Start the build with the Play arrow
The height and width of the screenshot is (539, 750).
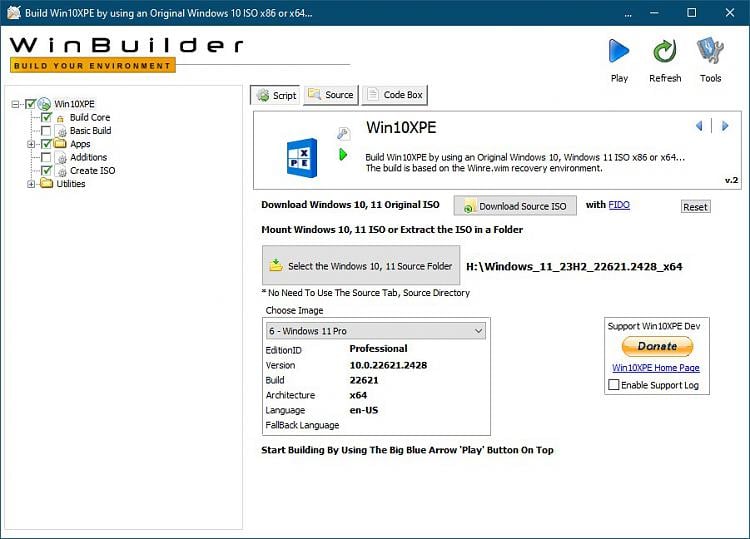[618, 51]
